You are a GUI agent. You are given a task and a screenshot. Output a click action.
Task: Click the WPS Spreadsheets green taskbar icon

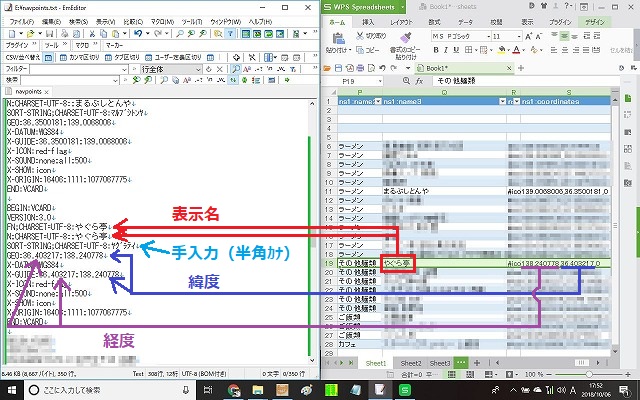[404, 390]
